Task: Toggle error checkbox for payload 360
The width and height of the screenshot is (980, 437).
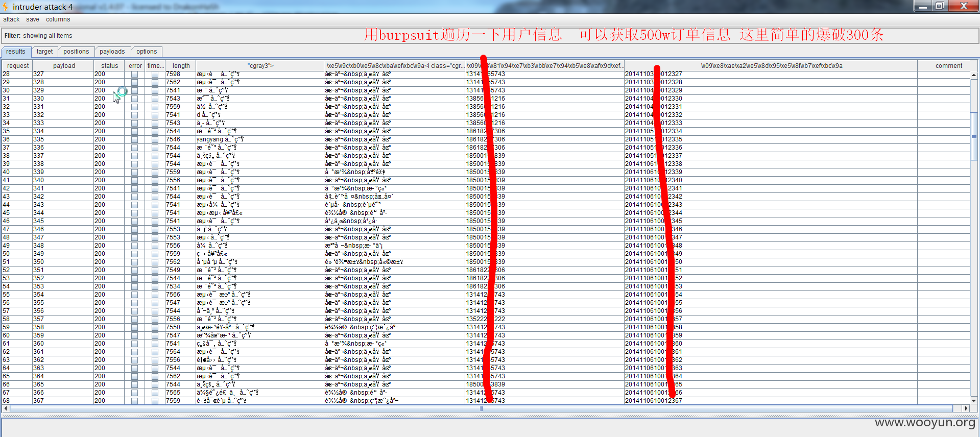Action: point(134,344)
